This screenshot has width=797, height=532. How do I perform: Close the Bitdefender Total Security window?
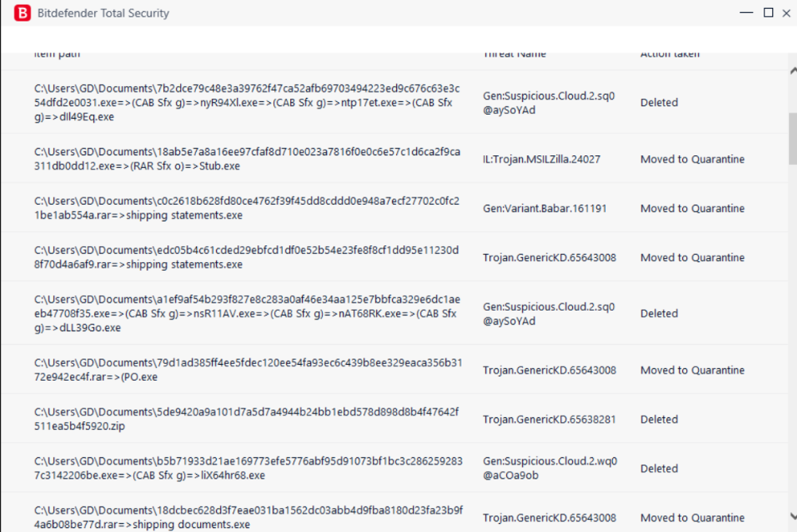click(787, 14)
